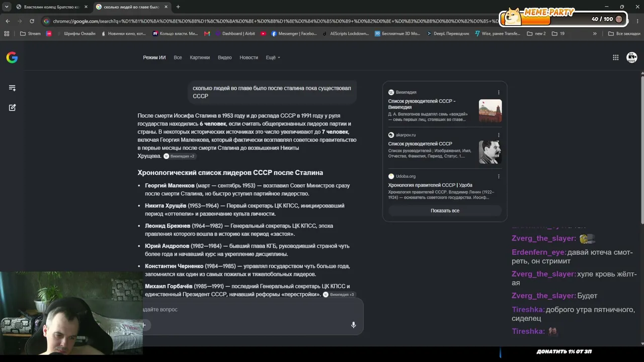This screenshot has height=362, width=644.
Task: Select the Все search tab
Action: coord(178,57)
